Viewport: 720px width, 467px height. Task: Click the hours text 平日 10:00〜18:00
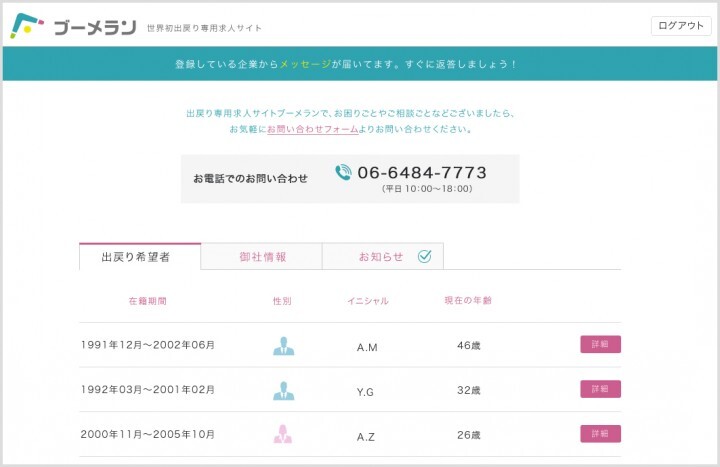point(427,189)
